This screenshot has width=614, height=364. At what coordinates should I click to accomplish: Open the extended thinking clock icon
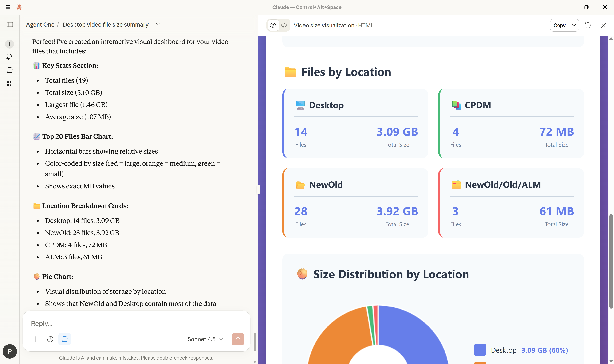50,339
